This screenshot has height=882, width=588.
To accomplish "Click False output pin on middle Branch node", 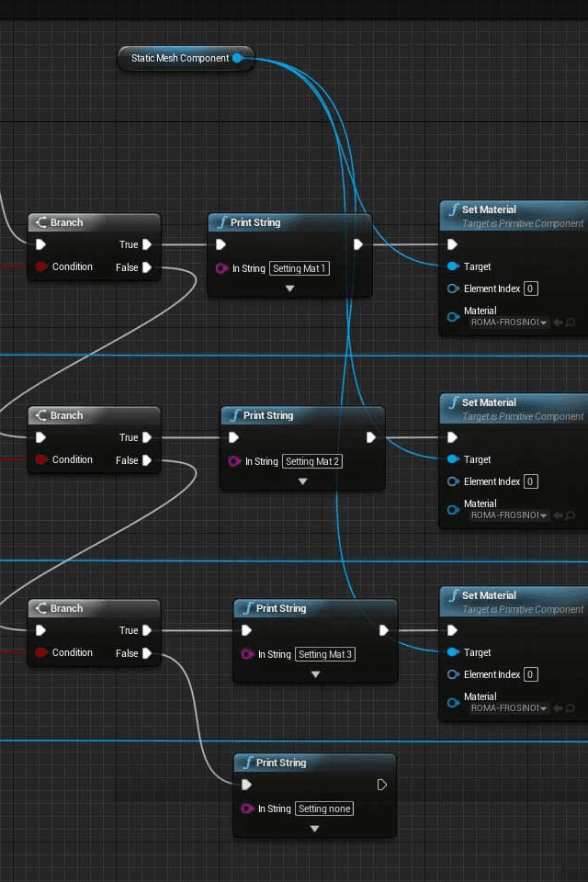I will pyautogui.click(x=147, y=460).
